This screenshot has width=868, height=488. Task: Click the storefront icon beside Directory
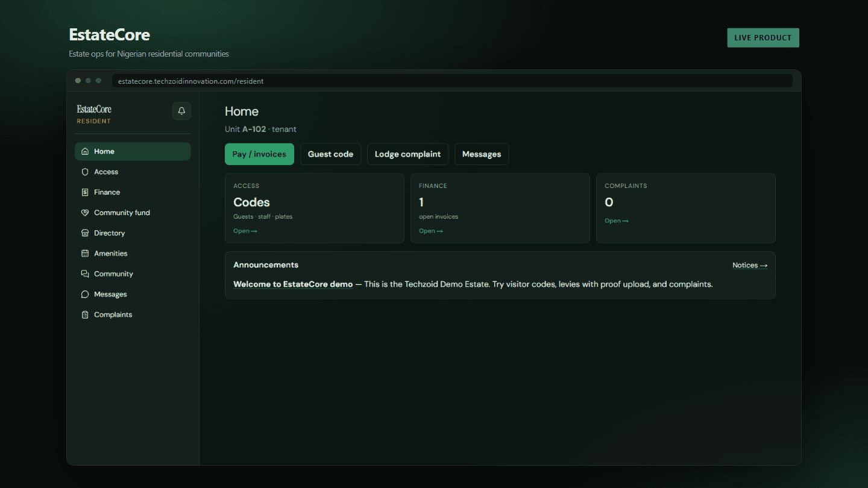click(85, 233)
